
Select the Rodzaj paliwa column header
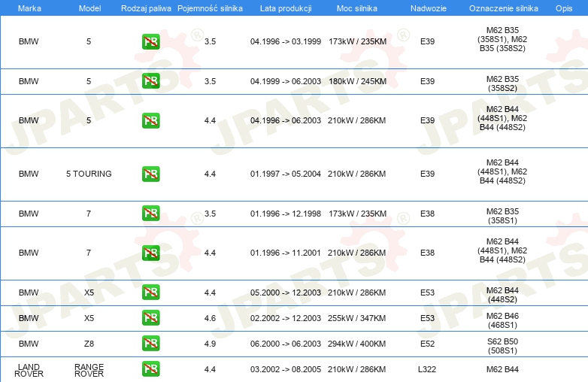146,8
